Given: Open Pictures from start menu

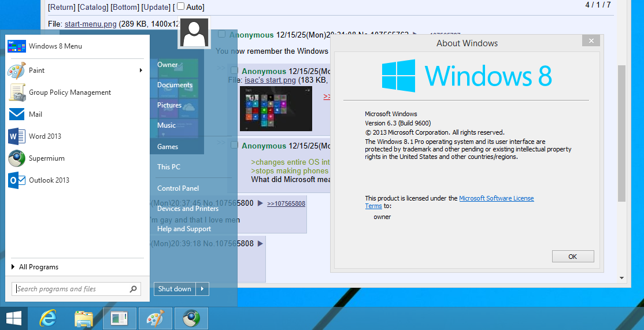Looking at the screenshot, I should point(169,105).
